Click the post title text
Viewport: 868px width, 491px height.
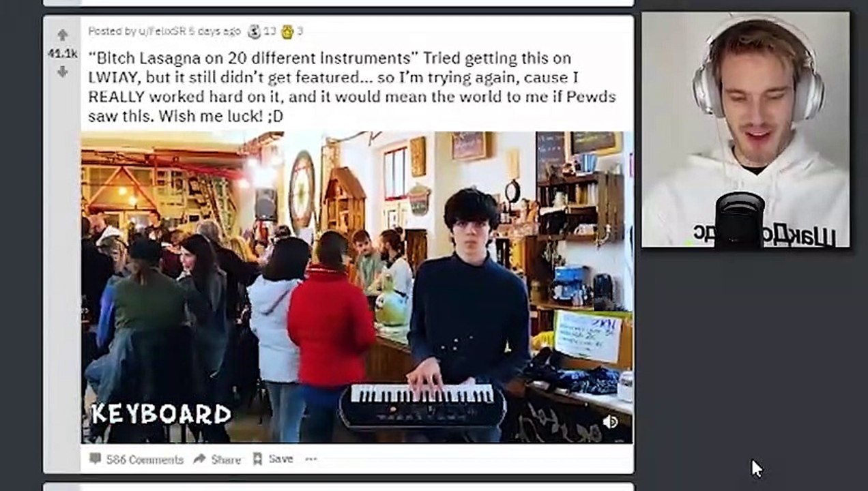tap(351, 87)
